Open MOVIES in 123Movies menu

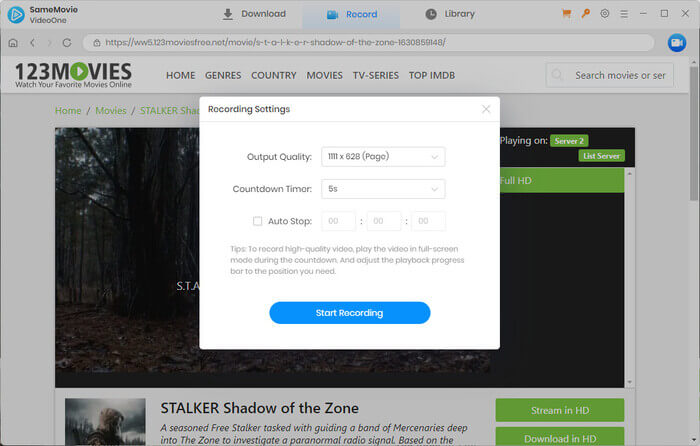[x=325, y=75]
